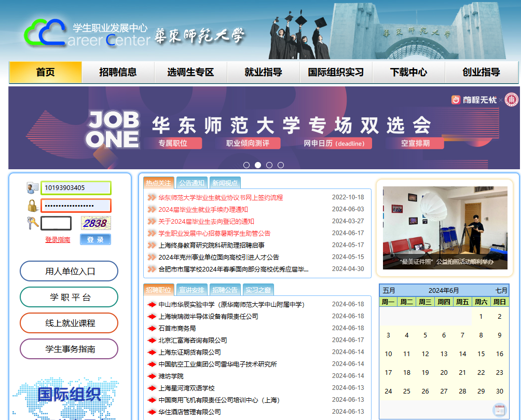This screenshot has height=420, width=521.
Task: Click the 登录 login button
Action: point(95,239)
